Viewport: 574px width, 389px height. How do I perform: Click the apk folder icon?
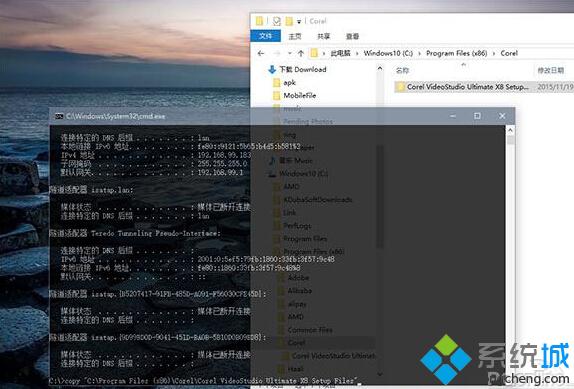click(277, 83)
